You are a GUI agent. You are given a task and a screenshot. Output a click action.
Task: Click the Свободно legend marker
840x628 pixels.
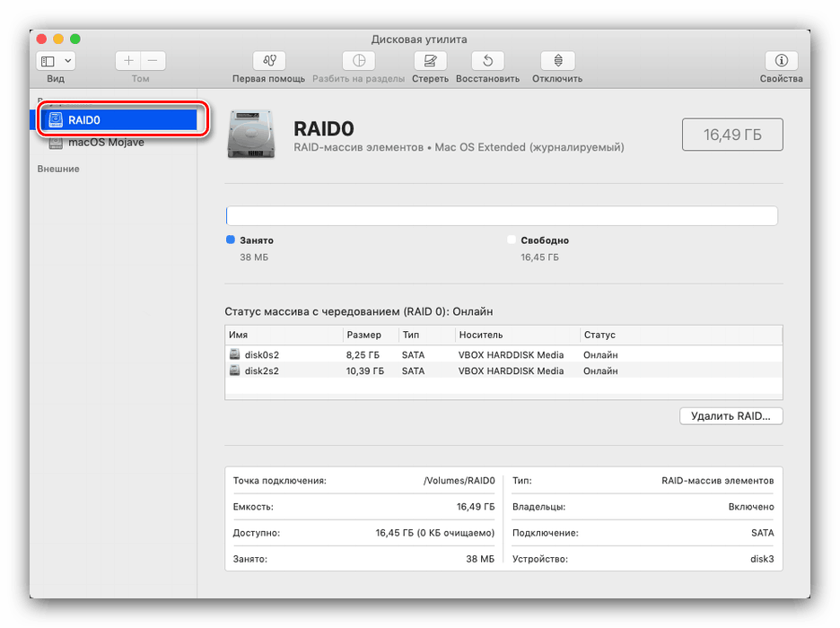click(511, 240)
